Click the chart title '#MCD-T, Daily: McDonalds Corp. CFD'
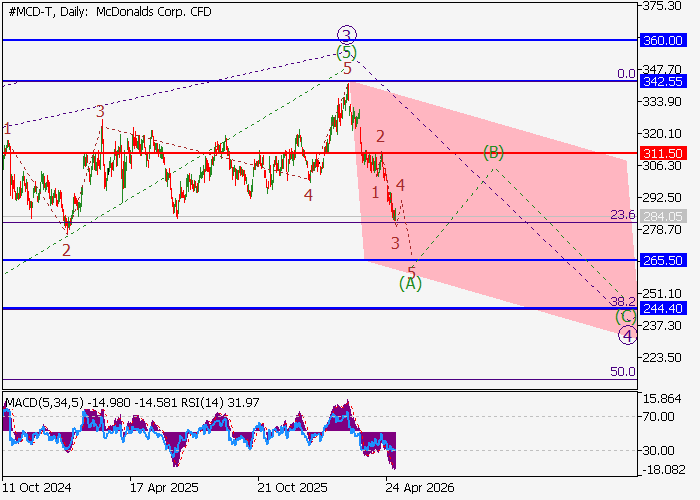The image size is (700, 500). pyautogui.click(x=110, y=12)
